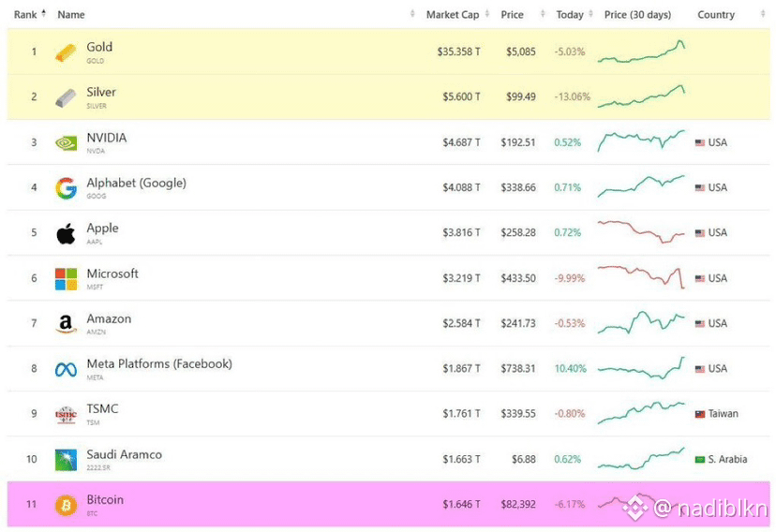
Task: Click the Bitcoin logo icon
Action: click(x=66, y=505)
